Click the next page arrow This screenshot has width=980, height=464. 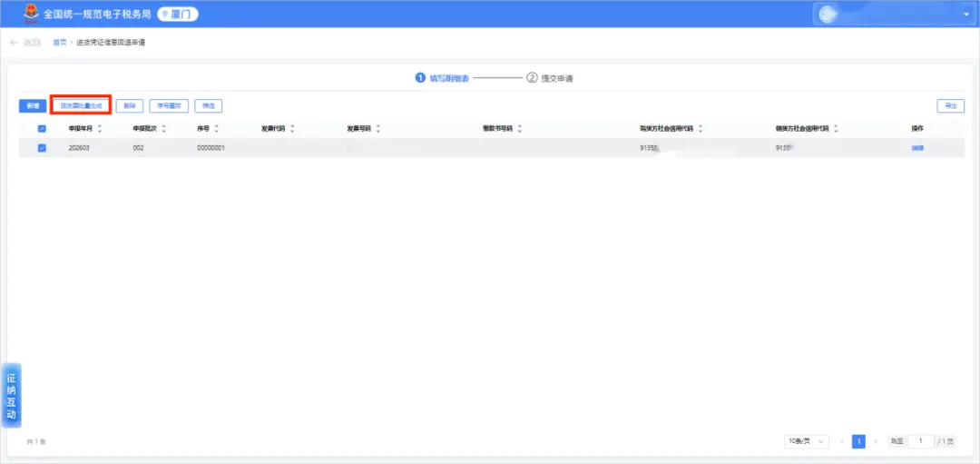point(876,441)
